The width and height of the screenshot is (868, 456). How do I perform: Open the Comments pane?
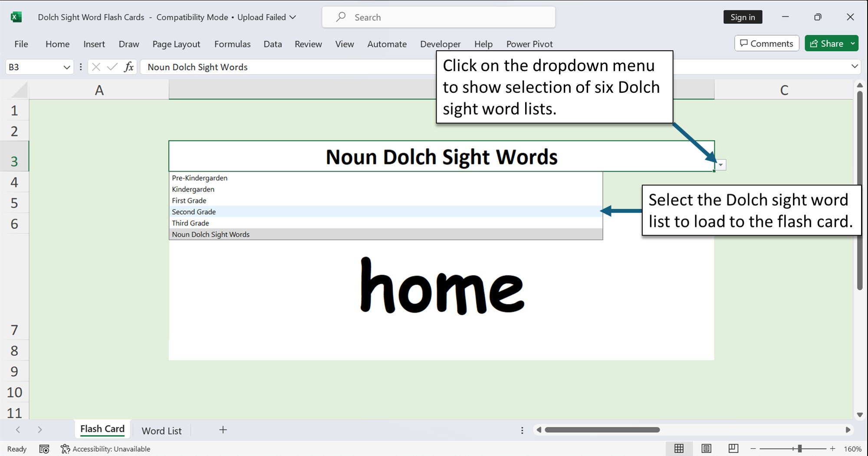[x=766, y=43]
